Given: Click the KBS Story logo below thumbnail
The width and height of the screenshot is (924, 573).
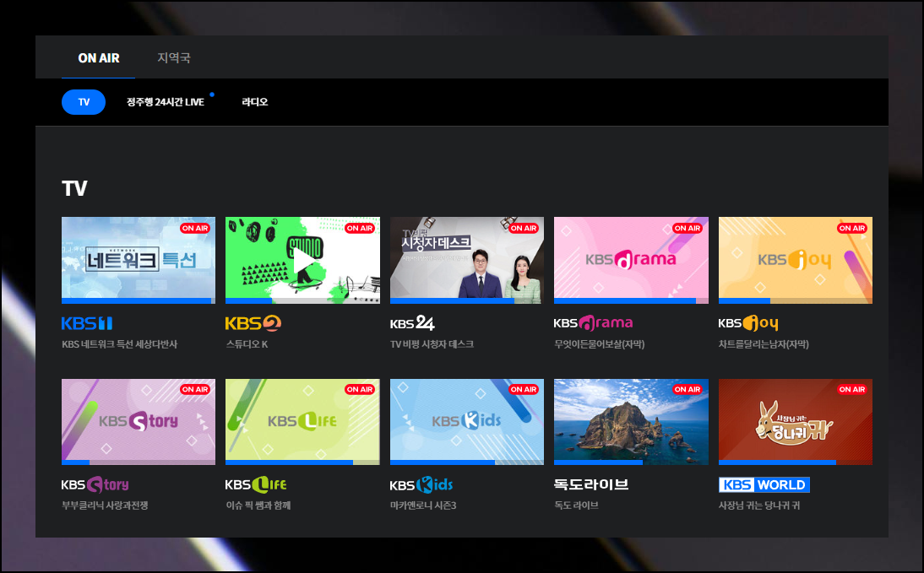Looking at the screenshot, I should point(95,484).
